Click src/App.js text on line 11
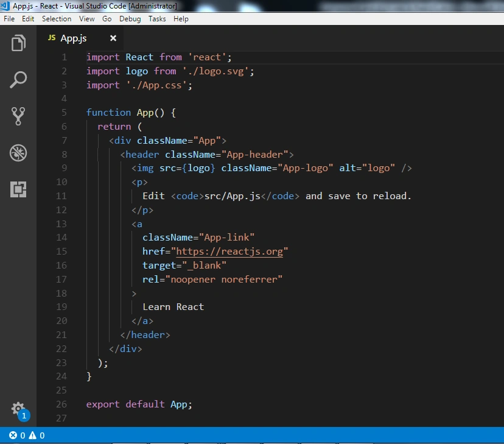Screen dimensions: 504x444 click(232, 196)
